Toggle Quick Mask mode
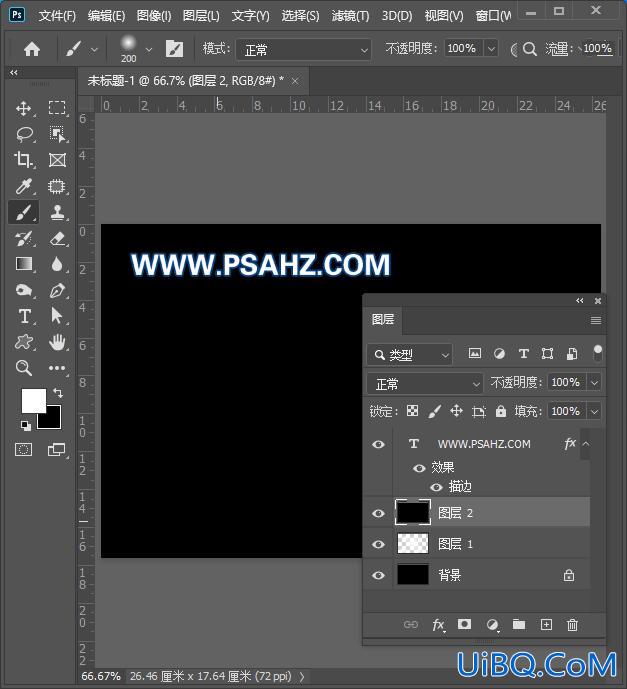 pos(24,450)
